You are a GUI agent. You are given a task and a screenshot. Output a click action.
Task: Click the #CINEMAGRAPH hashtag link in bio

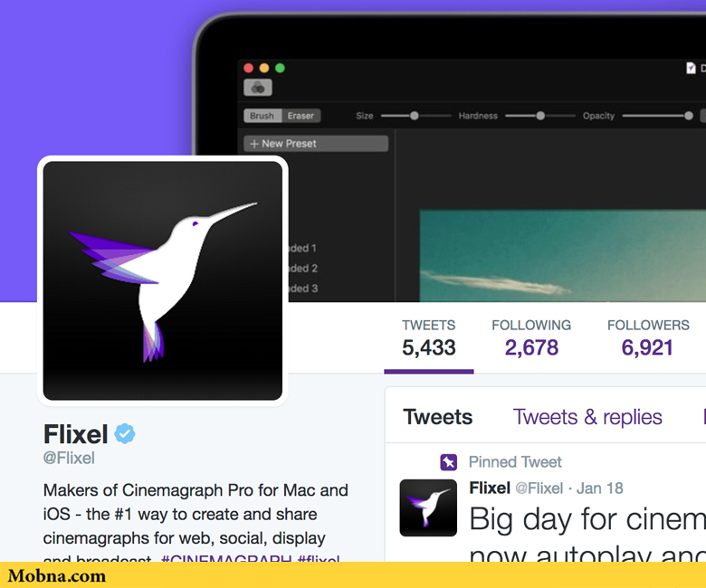click(x=226, y=557)
